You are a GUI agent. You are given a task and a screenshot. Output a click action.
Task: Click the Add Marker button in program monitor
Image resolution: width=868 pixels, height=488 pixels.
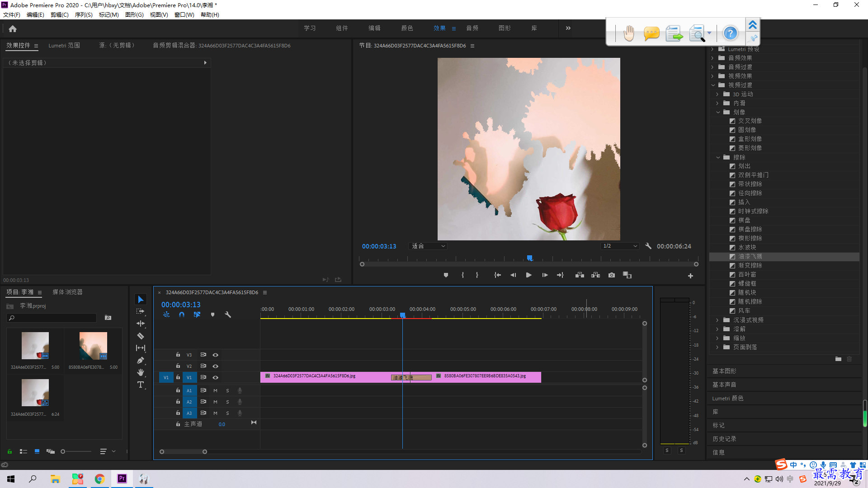point(446,275)
